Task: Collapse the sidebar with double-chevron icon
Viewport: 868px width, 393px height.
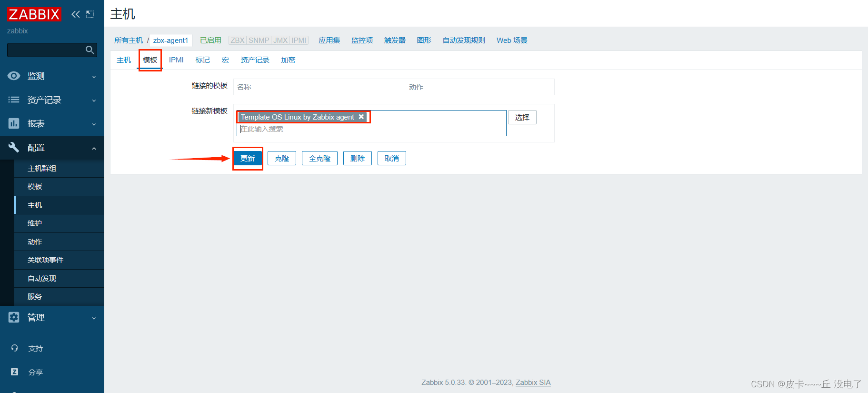Action: coord(76,14)
